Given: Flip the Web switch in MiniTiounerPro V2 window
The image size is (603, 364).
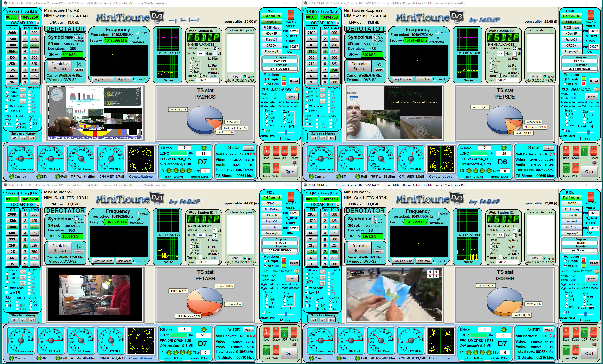Looking at the screenshot, I should 275,169.
